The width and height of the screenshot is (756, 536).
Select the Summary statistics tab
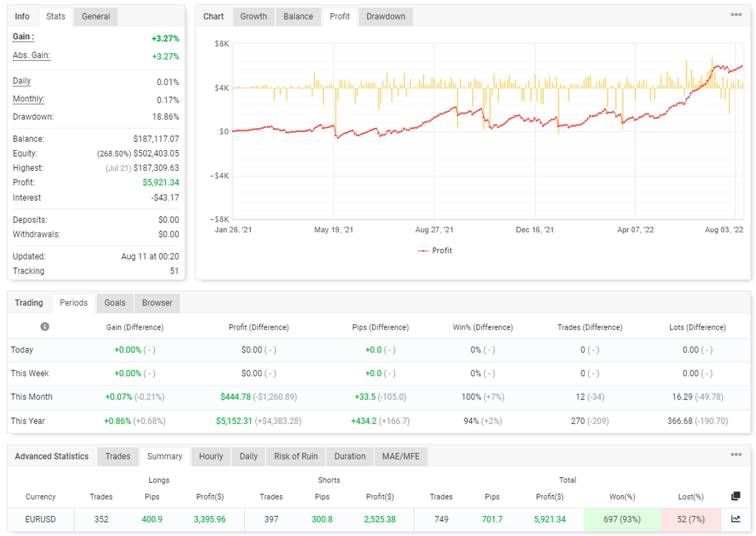click(x=165, y=456)
